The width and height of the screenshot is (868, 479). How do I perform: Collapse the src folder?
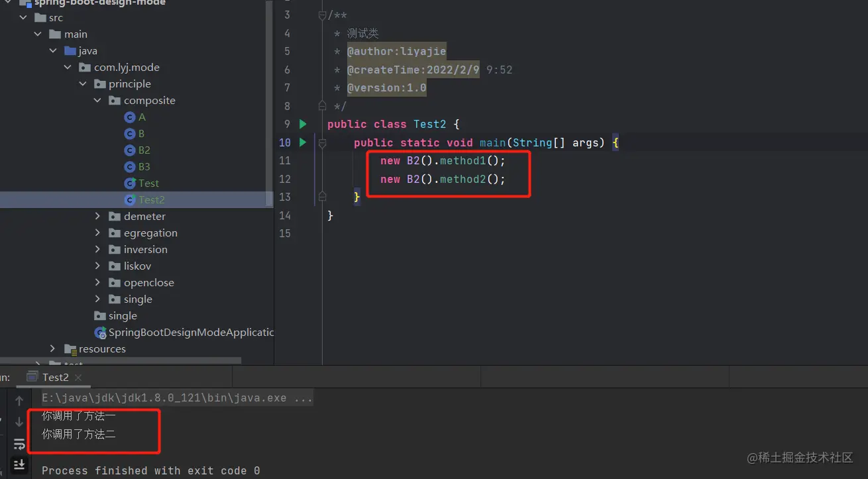click(x=24, y=18)
